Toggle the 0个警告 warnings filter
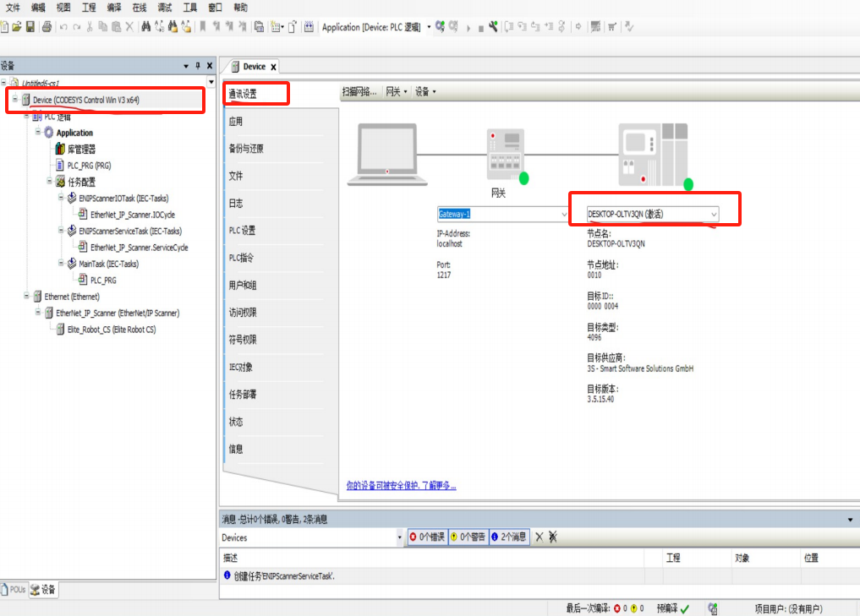The height and width of the screenshot is (616, 860). click(x=467, y=537)
